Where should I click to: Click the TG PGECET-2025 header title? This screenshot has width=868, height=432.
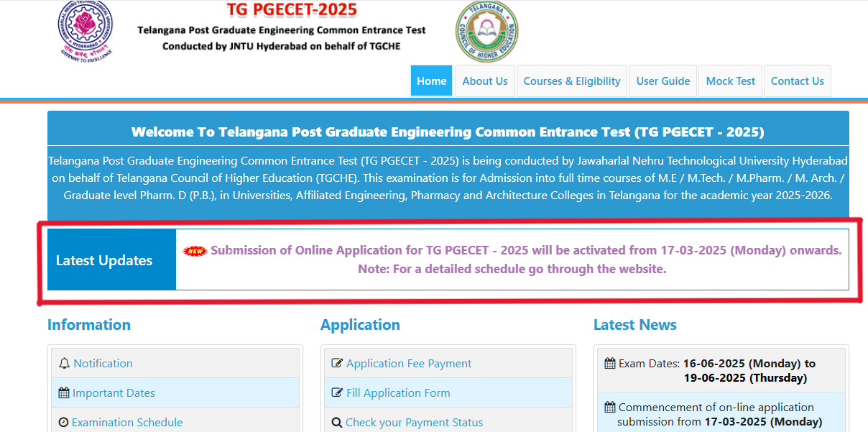click(292, 10)
